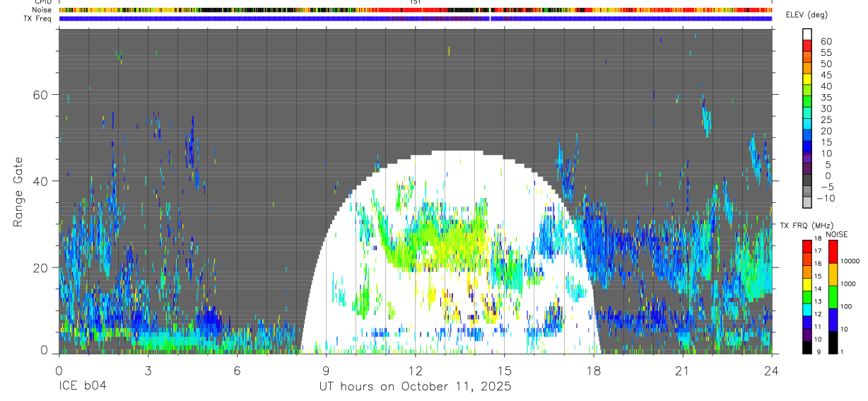Click the 'Range Gate' axis label
Screen dimensions: 868x401
19,192
